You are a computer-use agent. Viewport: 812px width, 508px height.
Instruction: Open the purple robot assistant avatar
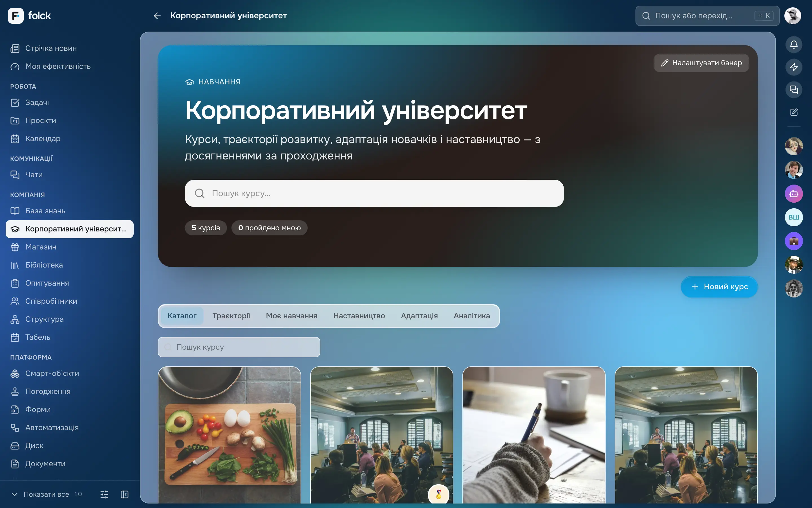pyautogui.click(x=794, y=194)
